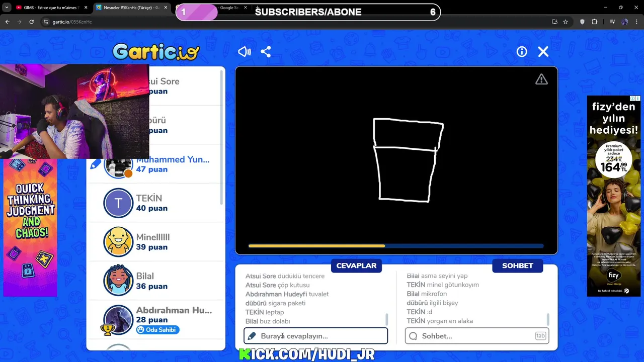Click the Muhammed Yun... player name
Viewport: 644px width, 362px height.
tap(173, 159)
